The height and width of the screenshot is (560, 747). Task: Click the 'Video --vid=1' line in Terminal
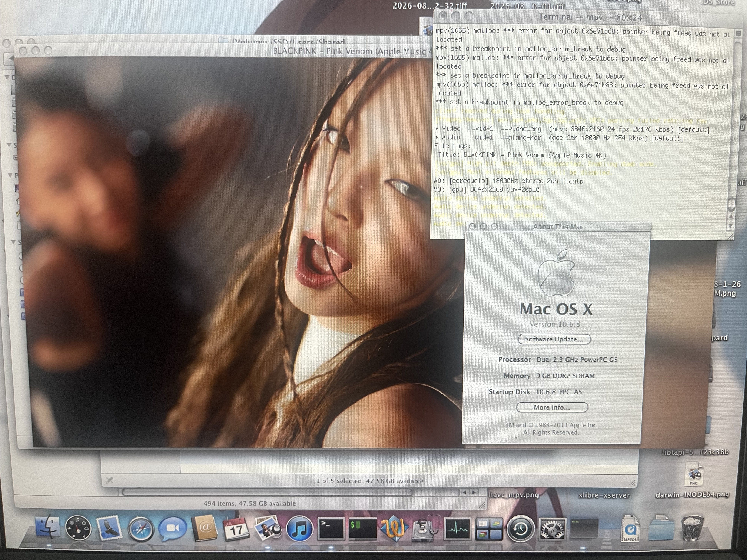pos(572,129)
